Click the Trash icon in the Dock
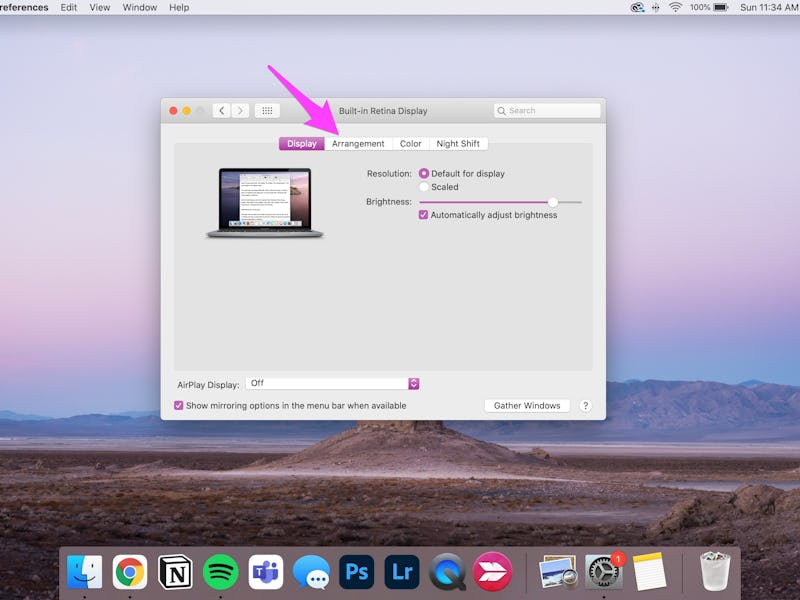The height and width of the screenshot is (600, 800). [x=718, y=571]
